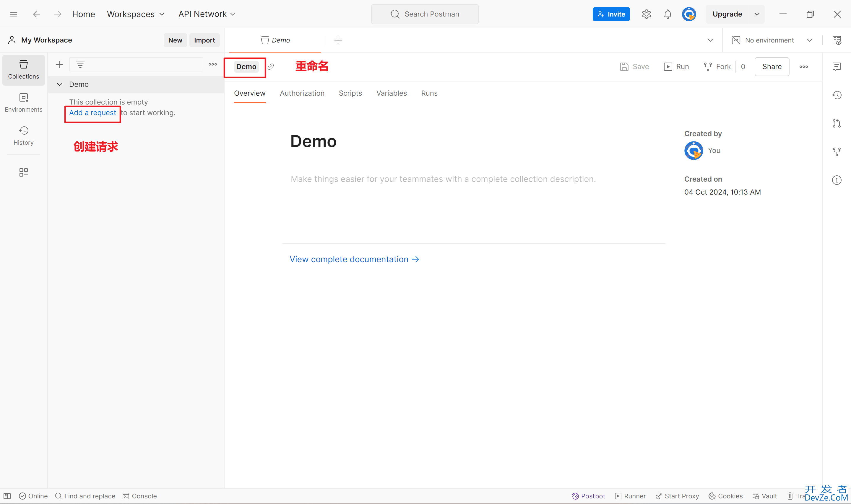Open collections list more-options ellipsis
This screenshot has height=504, width=851.
point(213,65)
